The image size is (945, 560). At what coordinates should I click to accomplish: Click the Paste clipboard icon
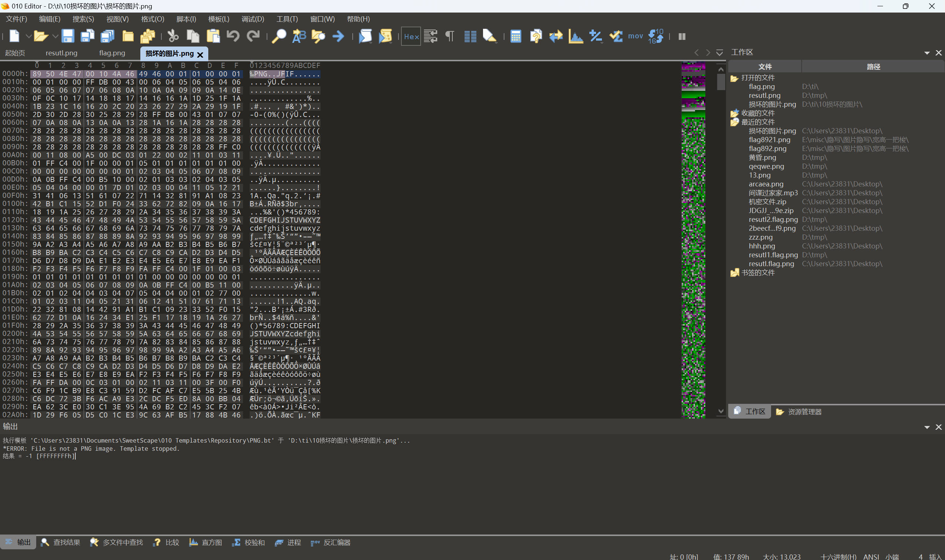pyautogui.click(x=213, y=36)
